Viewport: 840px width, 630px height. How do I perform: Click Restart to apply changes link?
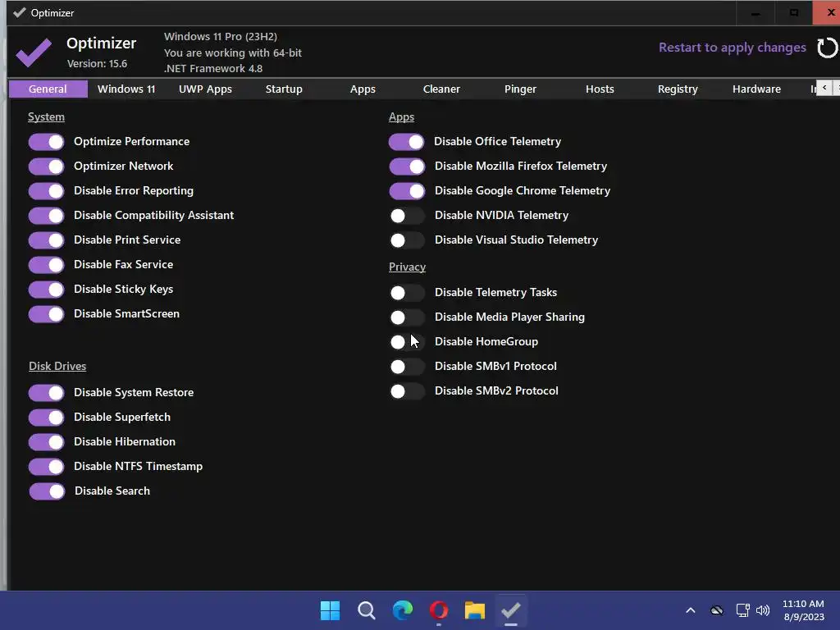(733, 48)
